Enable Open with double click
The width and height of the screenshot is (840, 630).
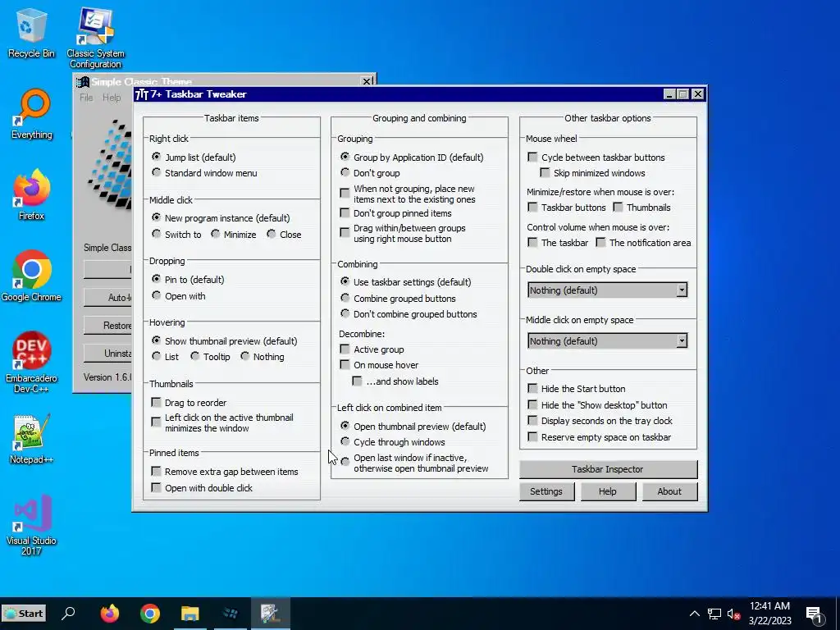[x=156, y=487]
